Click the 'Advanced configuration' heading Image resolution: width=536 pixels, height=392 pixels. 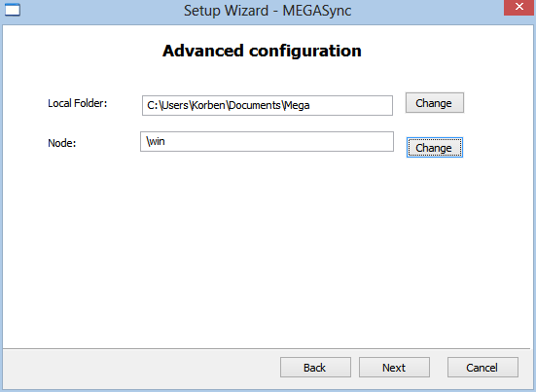coord(262,51)
